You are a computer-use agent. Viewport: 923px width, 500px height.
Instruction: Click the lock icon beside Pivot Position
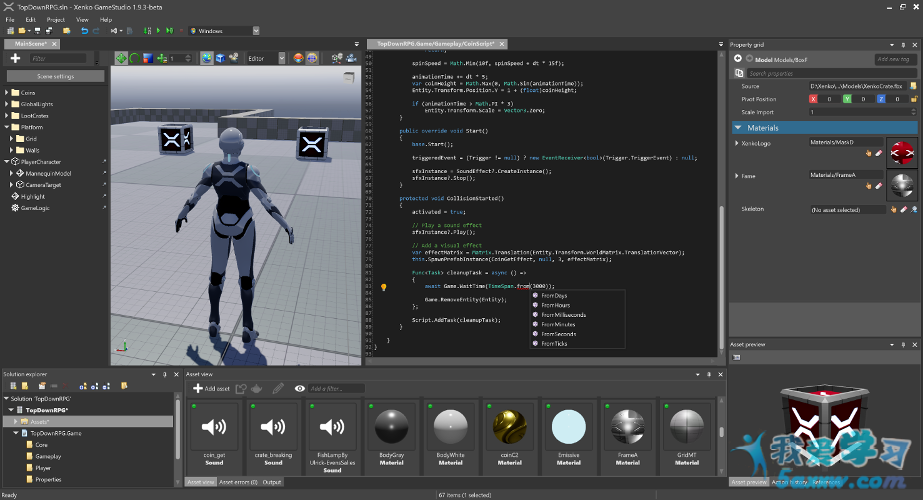click(x=914, y=99)
